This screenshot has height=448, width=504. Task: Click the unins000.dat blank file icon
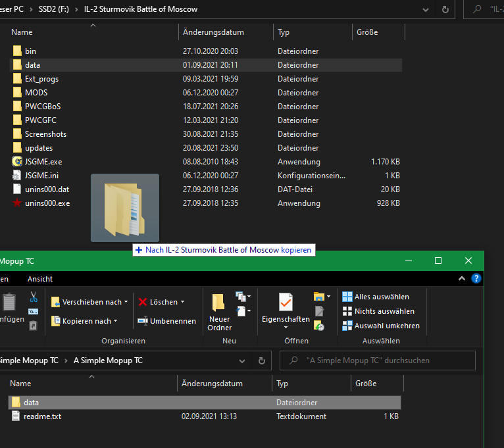point(17,189)
